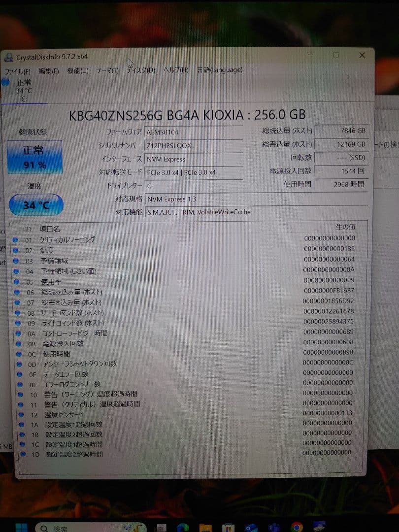Open the Windows Start button

point(21,528)
